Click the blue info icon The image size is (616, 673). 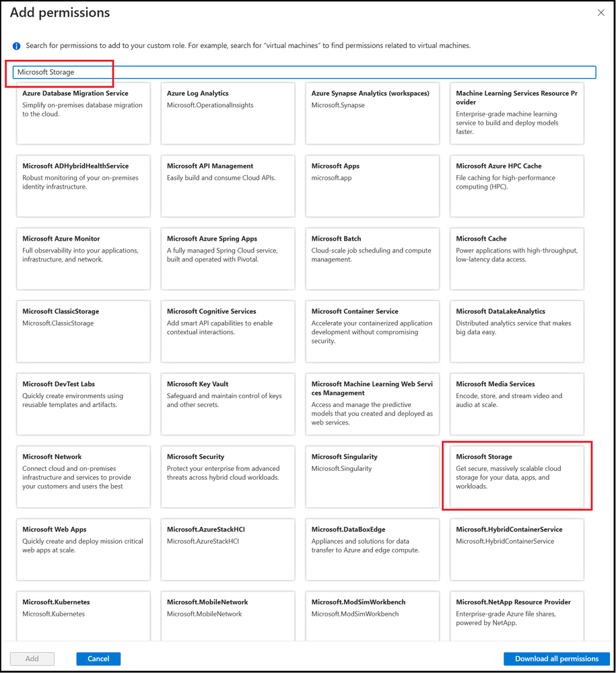[x=16, y=46]
